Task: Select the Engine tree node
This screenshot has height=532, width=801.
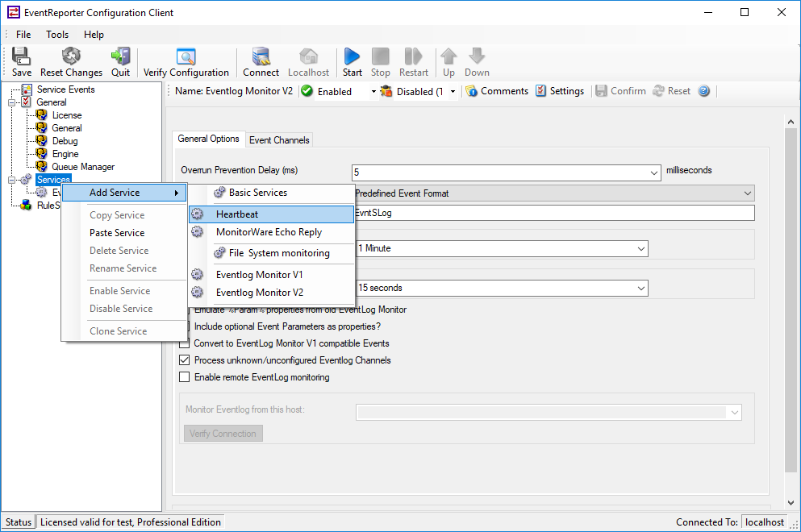Action: (x=65, y=154)
